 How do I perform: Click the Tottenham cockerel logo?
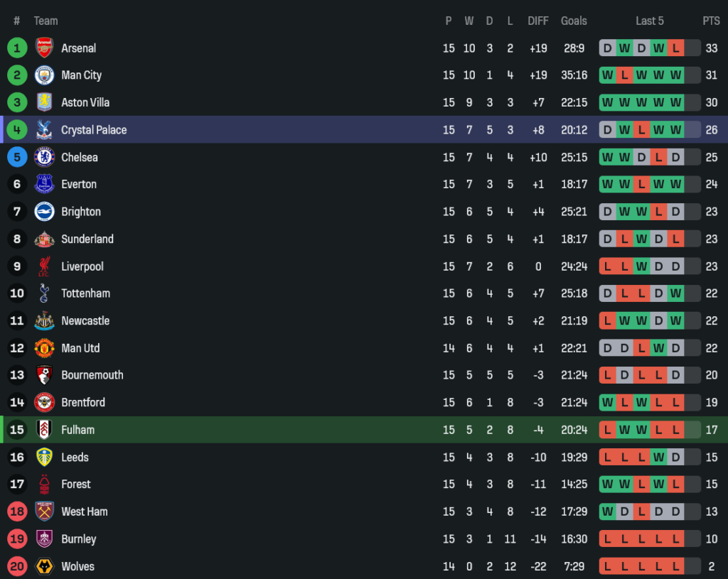pos(44,293)
